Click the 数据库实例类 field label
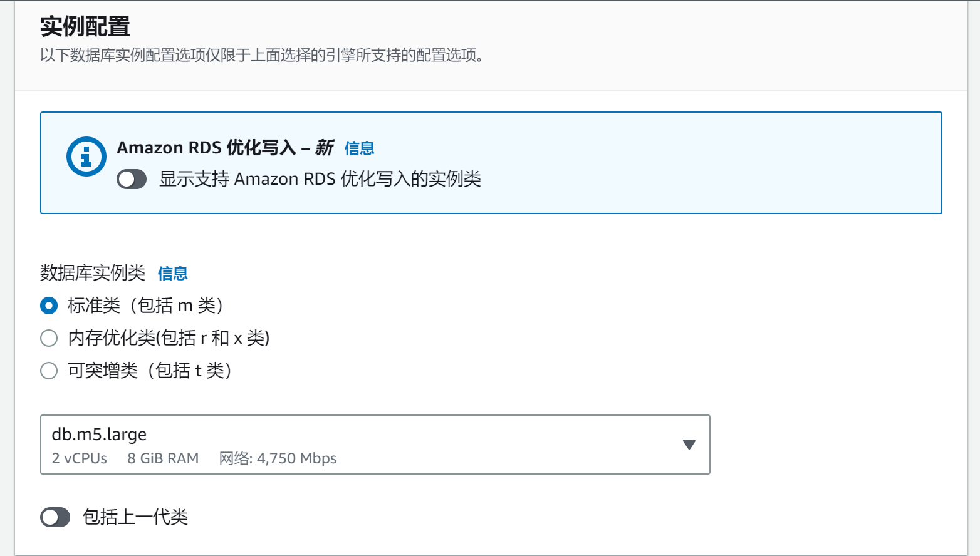This screenshot has width=980, height=556. 93,273
